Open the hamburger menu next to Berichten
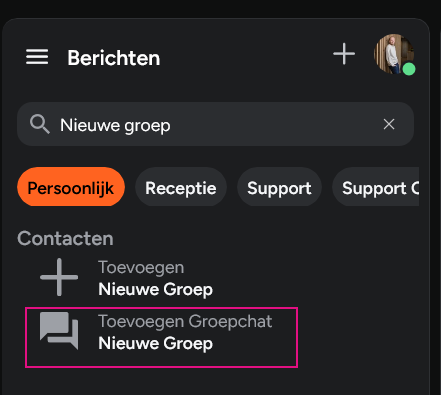 tap(37, 57)
